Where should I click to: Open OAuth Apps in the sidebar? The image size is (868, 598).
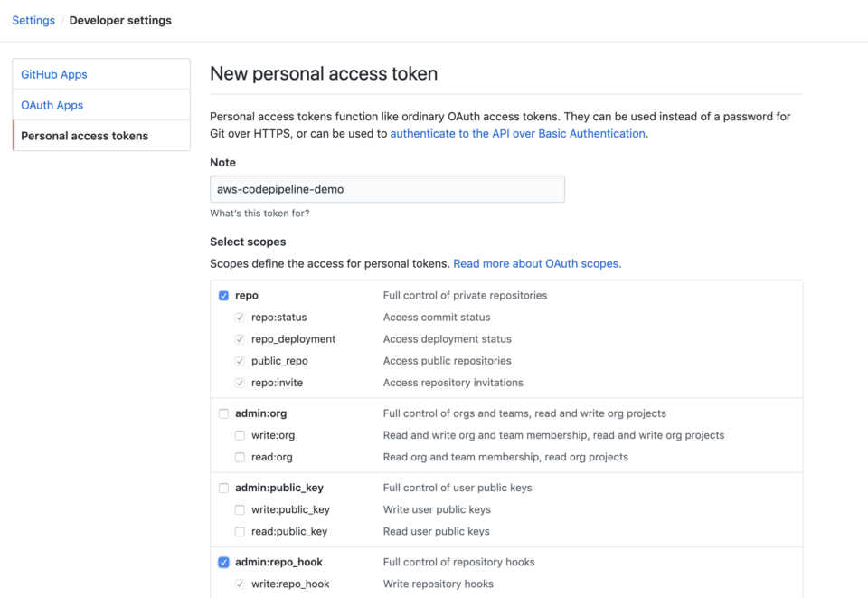click(x=52, y=105)
